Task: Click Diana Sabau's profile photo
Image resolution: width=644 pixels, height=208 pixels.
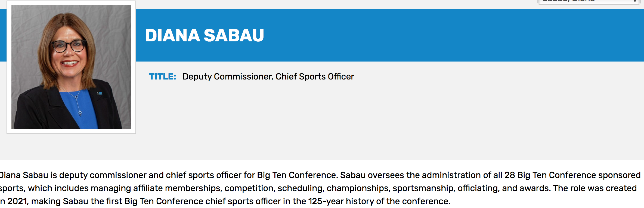Action: point(71,67)
